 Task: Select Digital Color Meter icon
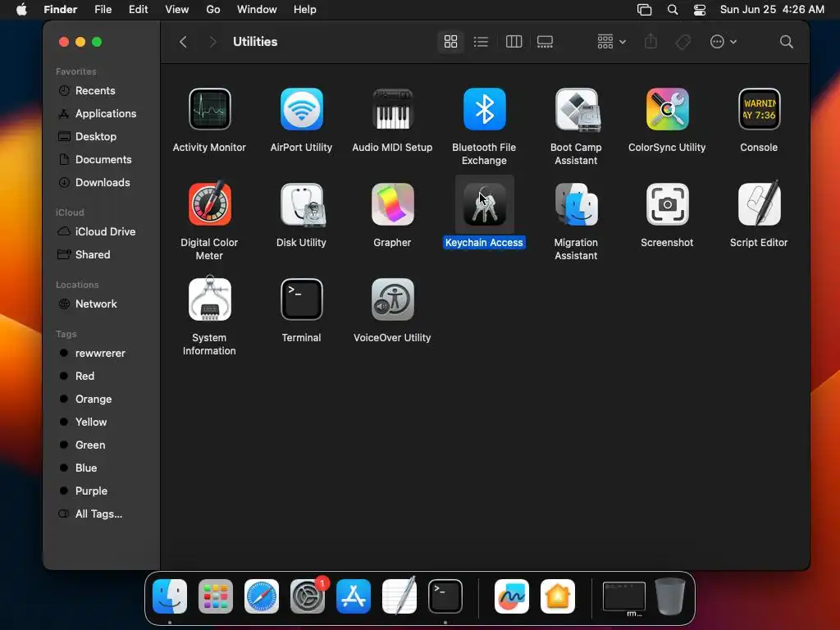(209, 204)
